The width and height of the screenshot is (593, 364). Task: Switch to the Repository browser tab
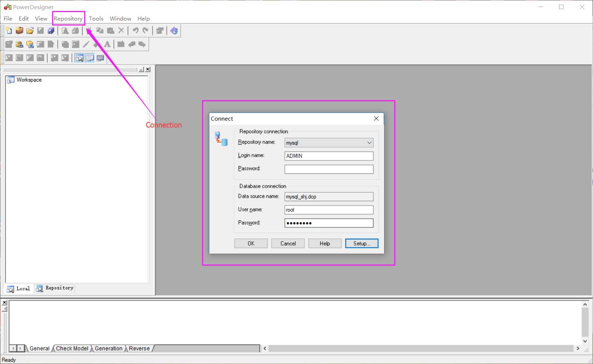point(55,288)
